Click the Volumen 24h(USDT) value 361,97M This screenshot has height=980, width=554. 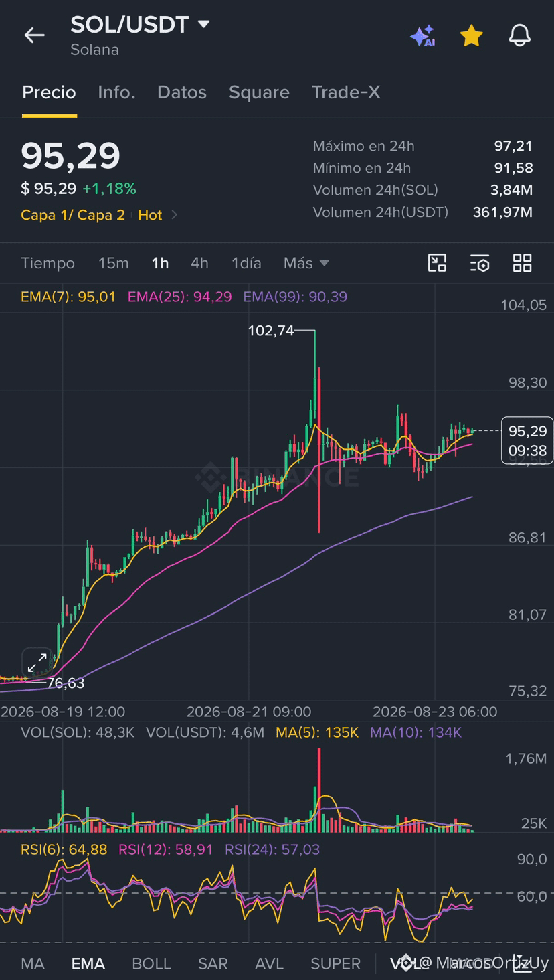coord(502,212)
